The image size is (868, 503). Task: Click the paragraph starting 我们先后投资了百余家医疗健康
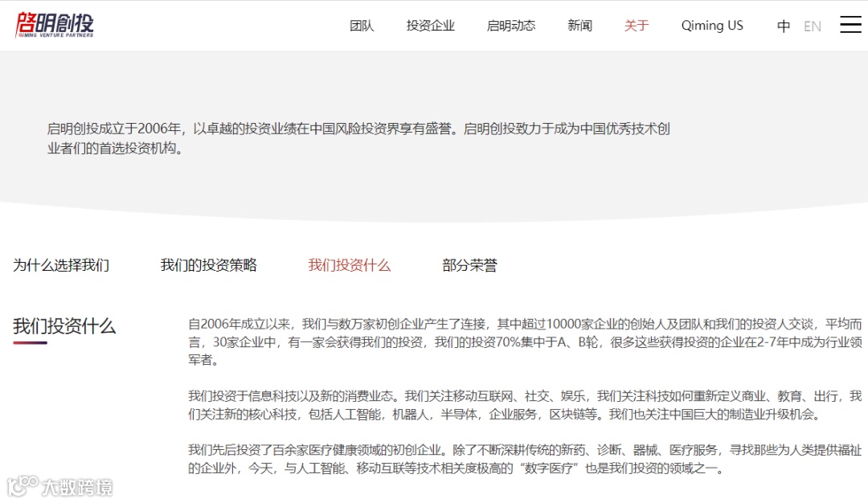click(525, 459)
